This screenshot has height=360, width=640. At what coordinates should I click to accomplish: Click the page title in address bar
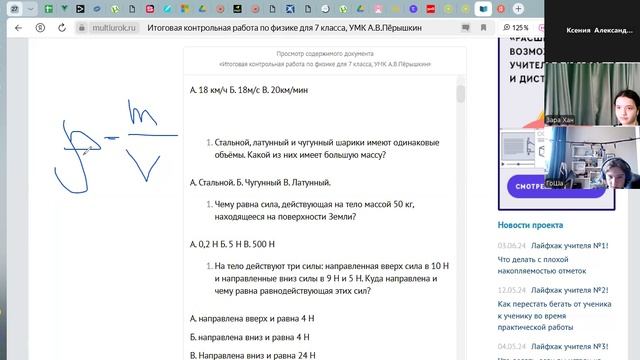[x=284, y=28]
